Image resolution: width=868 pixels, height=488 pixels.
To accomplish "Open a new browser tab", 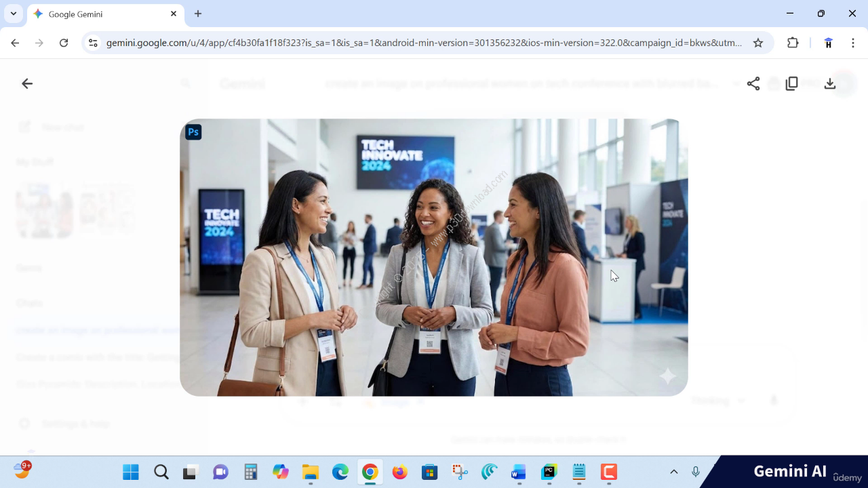I will pos(198,14).
